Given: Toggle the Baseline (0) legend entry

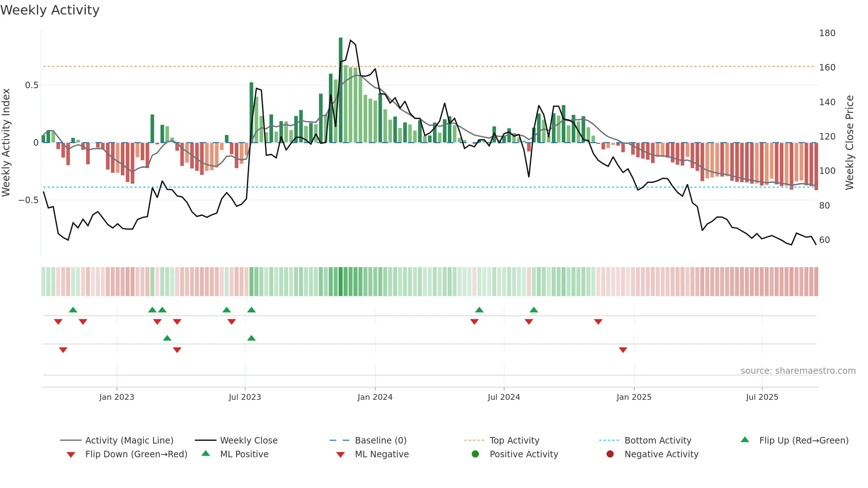Looking at the screenshot, I should point(368,440).
